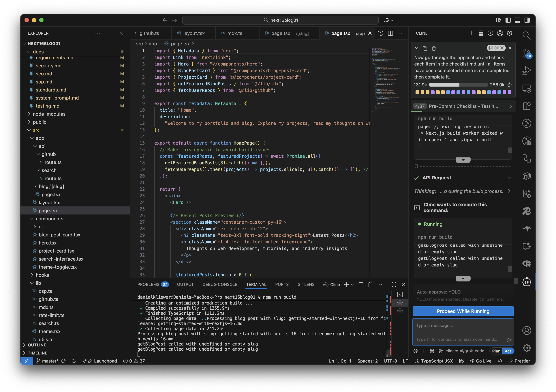Switch Cline to Plan mode
Image resolution: width=556 pixels, height=392 pixels.
496,351
